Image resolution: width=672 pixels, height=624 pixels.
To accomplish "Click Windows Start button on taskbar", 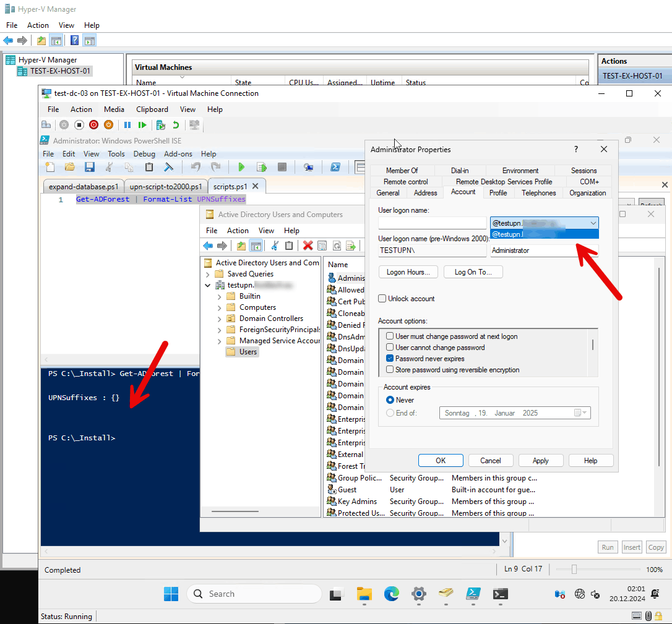I will 171,594.
